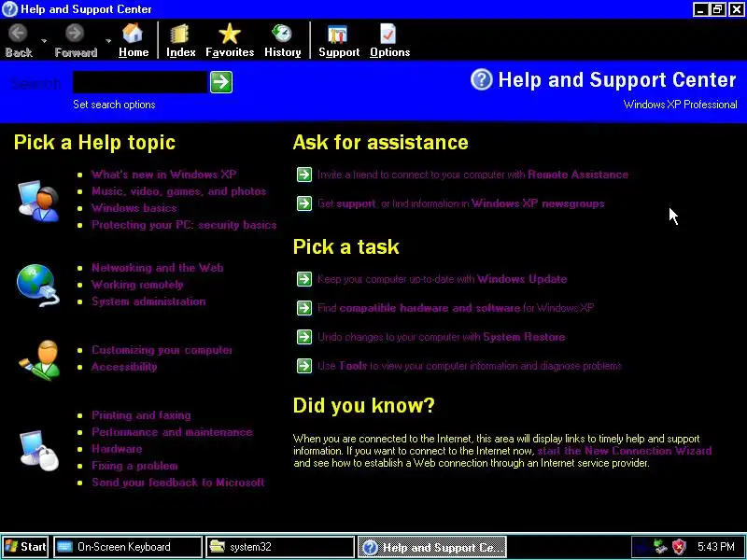The height and width of the screenshot is (560, 747).
Task: Click green arrow beside Windows Update
Action: 304,279
